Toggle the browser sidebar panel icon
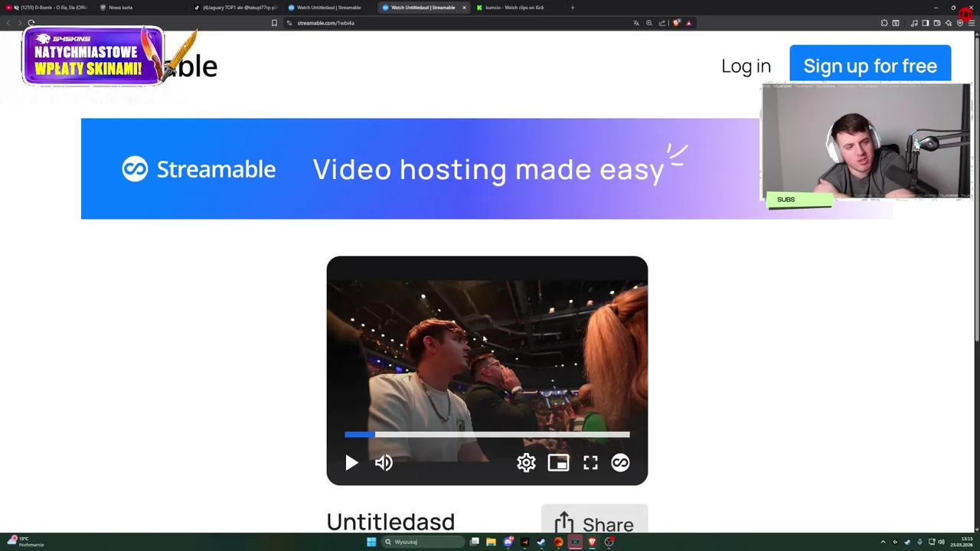980x551 pixels. tap(925, 23)
